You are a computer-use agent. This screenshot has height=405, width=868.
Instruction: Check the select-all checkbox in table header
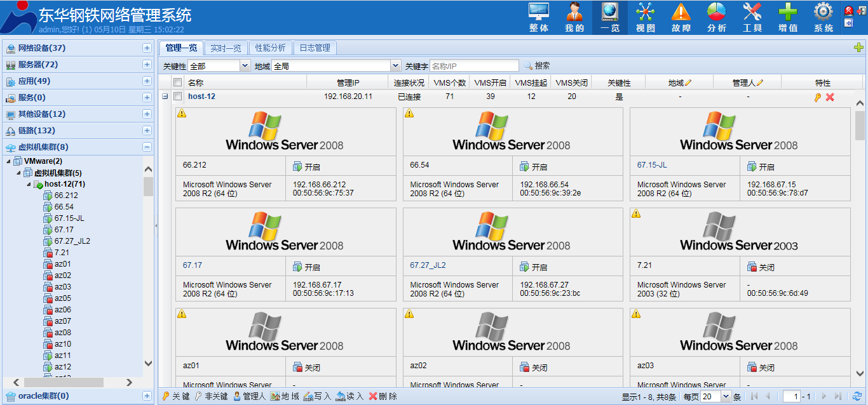click(x=178, y=83)
